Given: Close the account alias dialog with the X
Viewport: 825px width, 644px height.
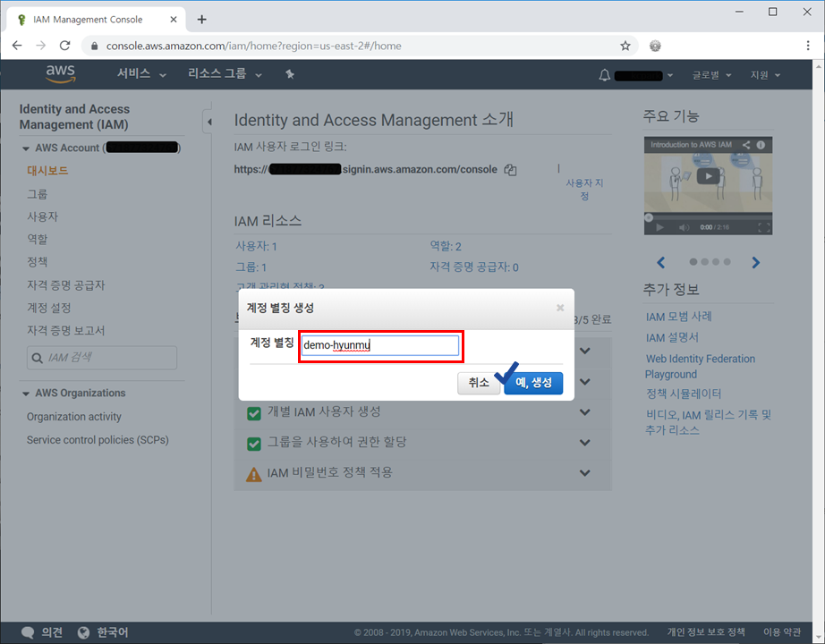Looking at the screenshot, I should (560, 308).
